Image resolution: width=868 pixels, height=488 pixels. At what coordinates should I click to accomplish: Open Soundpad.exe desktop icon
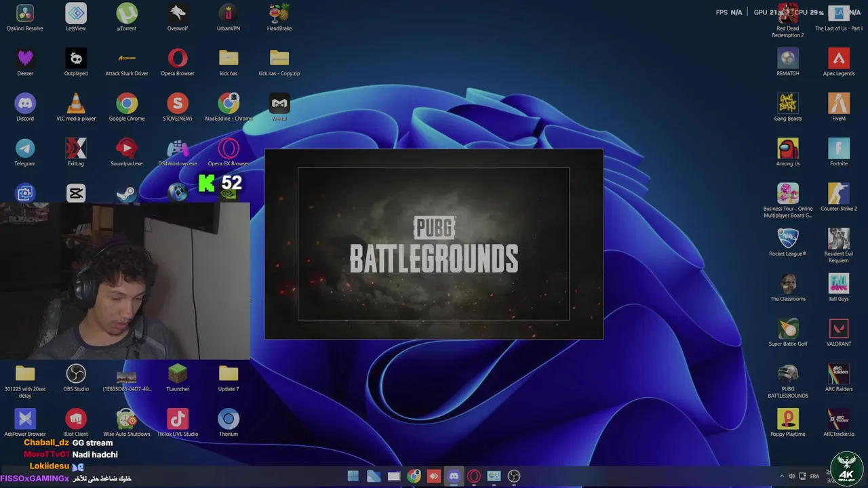(x=127, y=152)
